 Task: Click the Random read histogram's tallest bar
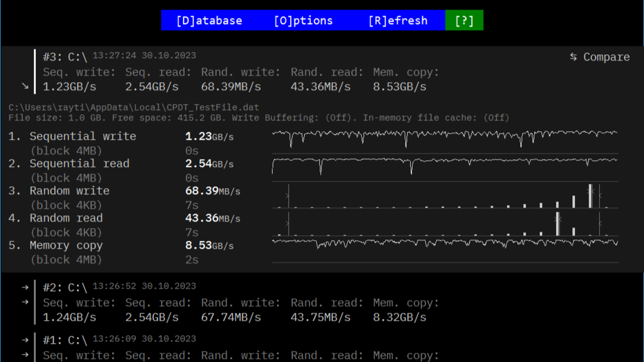click(557, 224)
